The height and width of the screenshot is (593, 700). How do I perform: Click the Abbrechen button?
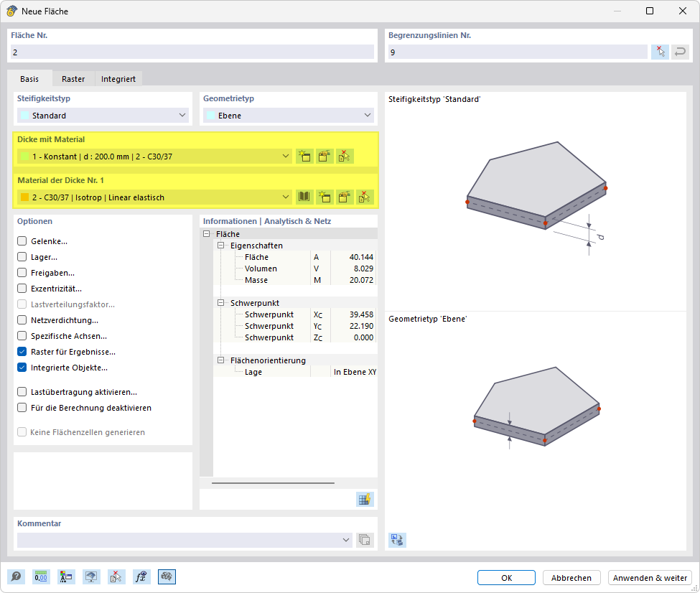point(571,577)
